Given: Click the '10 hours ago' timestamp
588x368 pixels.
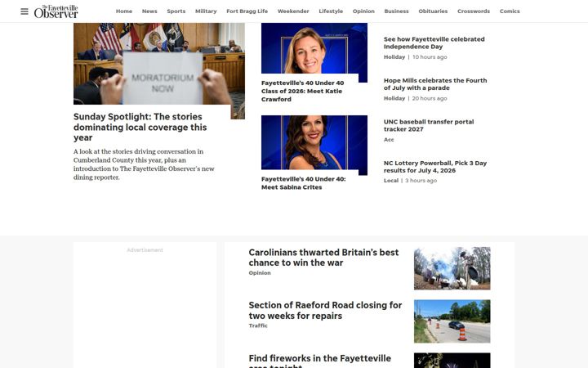Looking at the screenshot, I should [430, 57].
